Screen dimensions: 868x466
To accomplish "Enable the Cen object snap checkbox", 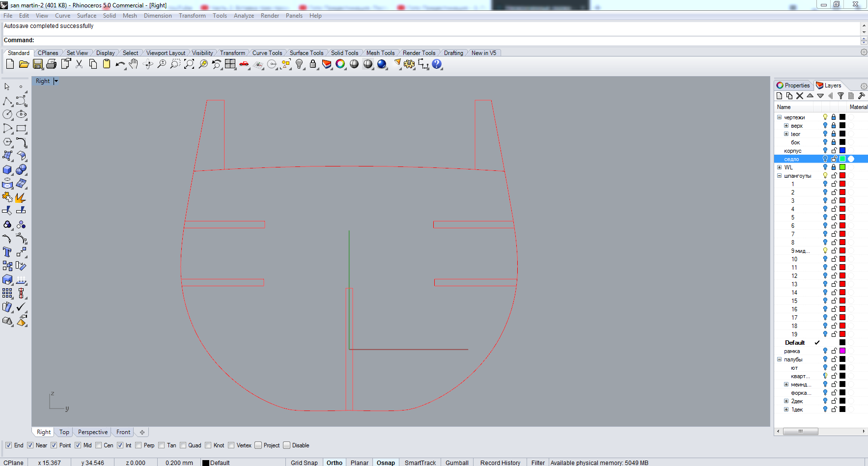I will [99, 445].
